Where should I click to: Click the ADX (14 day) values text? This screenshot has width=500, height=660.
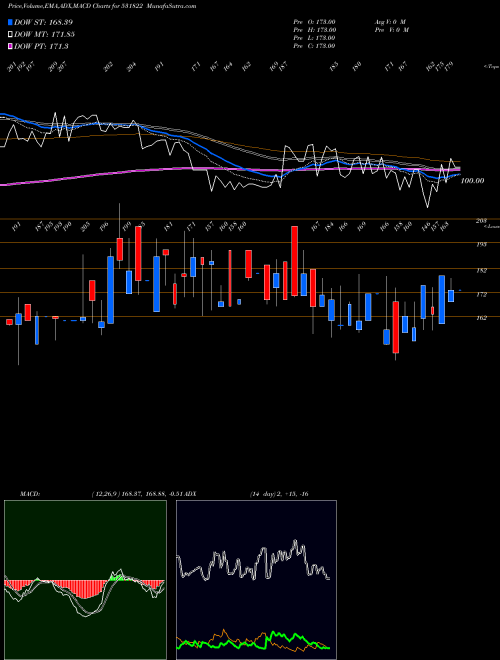pyautogui.click(x=279, y=494)
